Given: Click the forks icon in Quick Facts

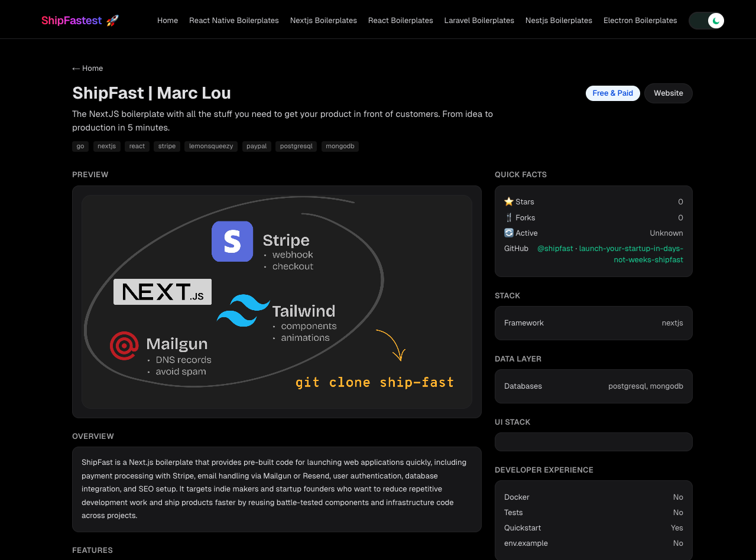Looking at the screenshot, I should (509, 217).
